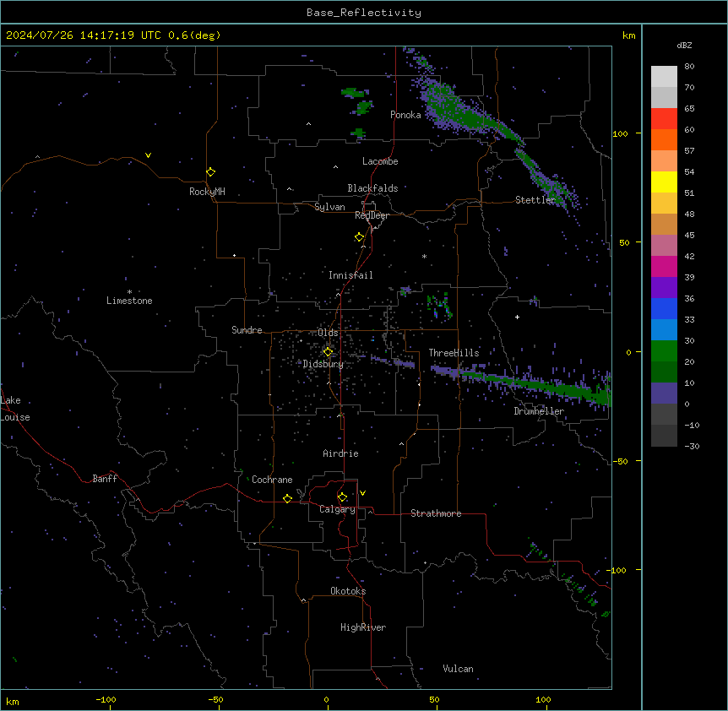
Task: Select the Didsbury town label
Action: 323,364
